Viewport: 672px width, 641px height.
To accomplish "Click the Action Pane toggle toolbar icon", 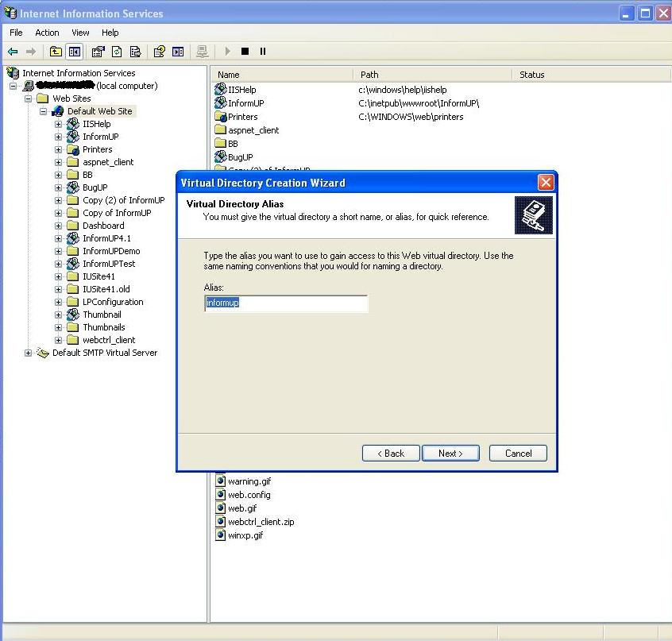I will coord(178,52).
